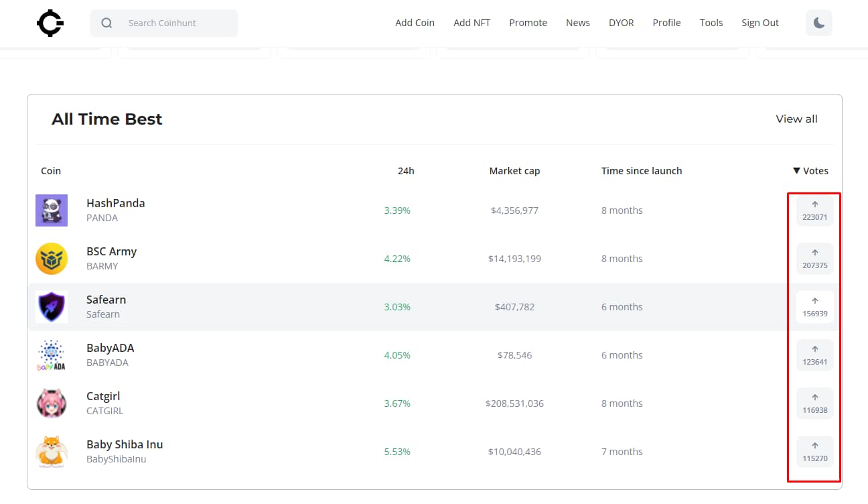Click the PANDA ticker symbol

(x=102, y=218)
